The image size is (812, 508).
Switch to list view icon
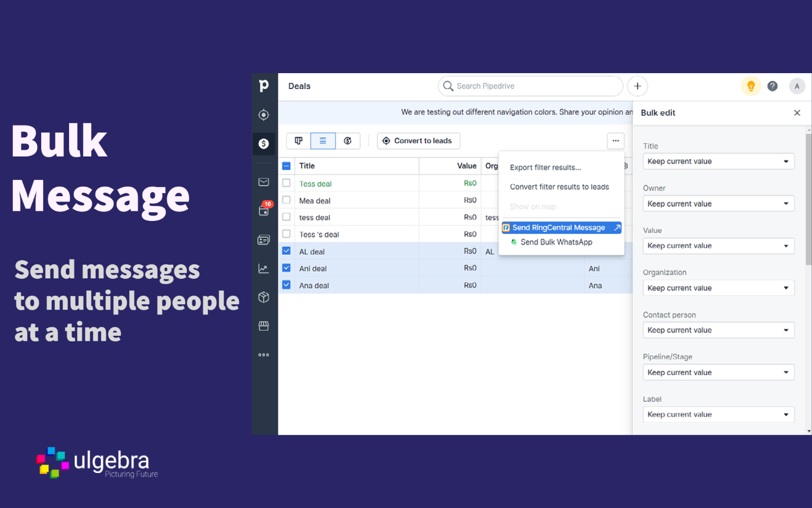(x=323, y=141)
